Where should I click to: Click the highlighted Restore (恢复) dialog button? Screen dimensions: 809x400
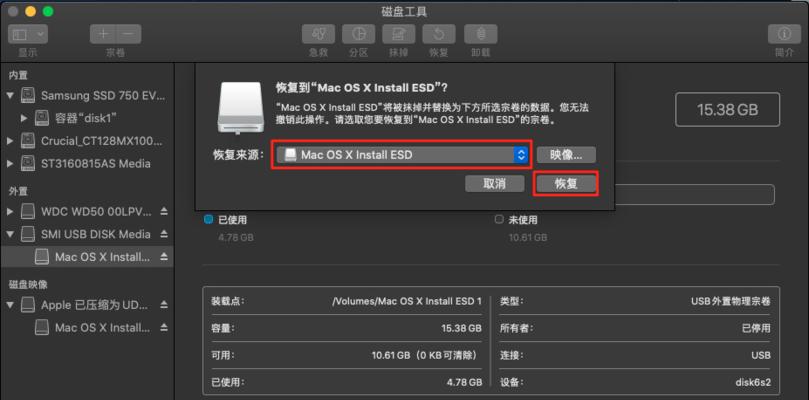coord(566,184)
